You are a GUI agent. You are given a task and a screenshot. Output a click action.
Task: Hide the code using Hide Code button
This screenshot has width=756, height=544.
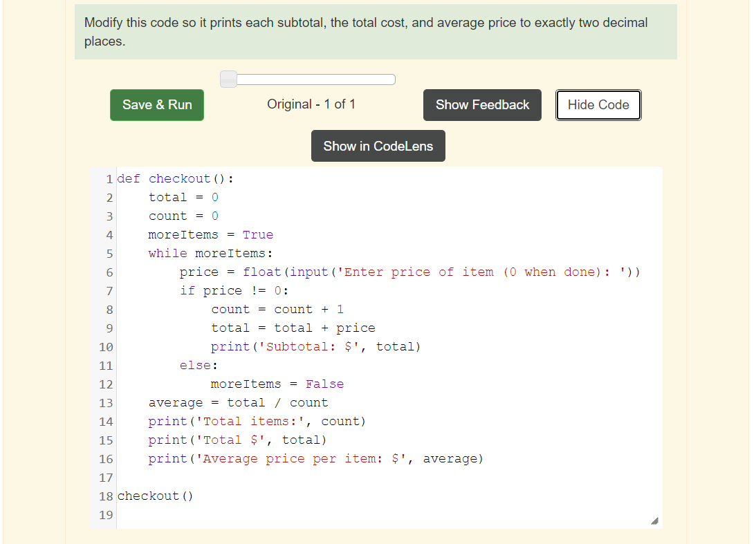click(598, 105)
